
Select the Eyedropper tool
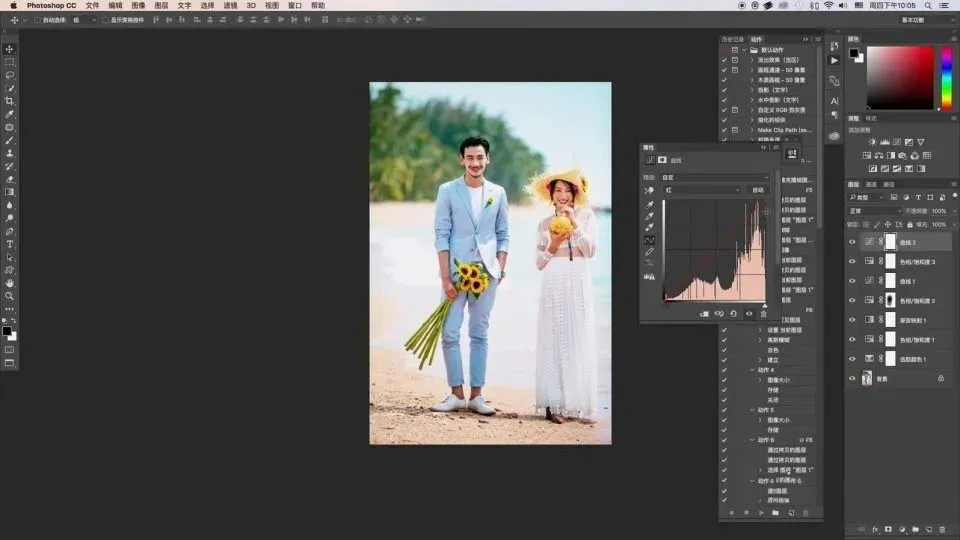tap(10, 114)
